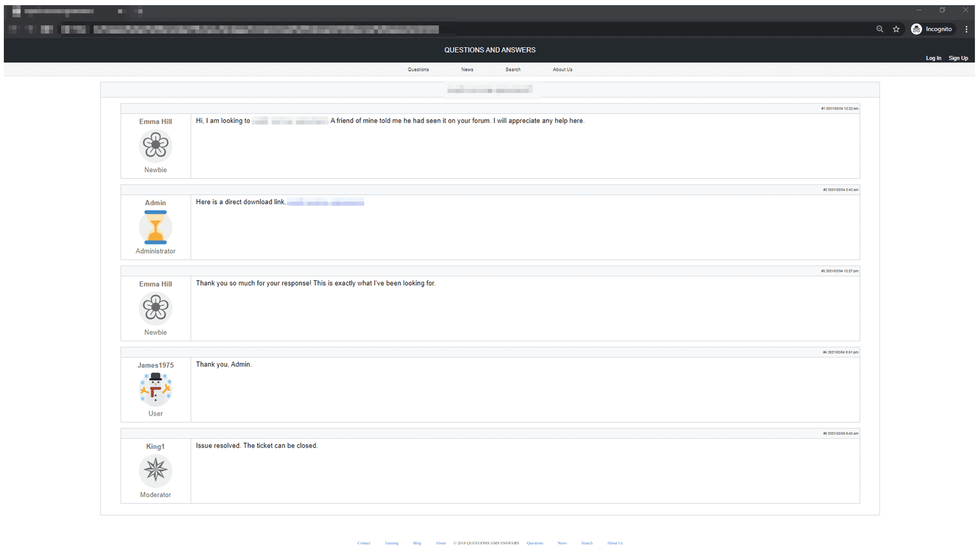The height and width of the screenshot is (557, 980).
Task: Open Search in top navigation
Action: (x=512, y=69)
